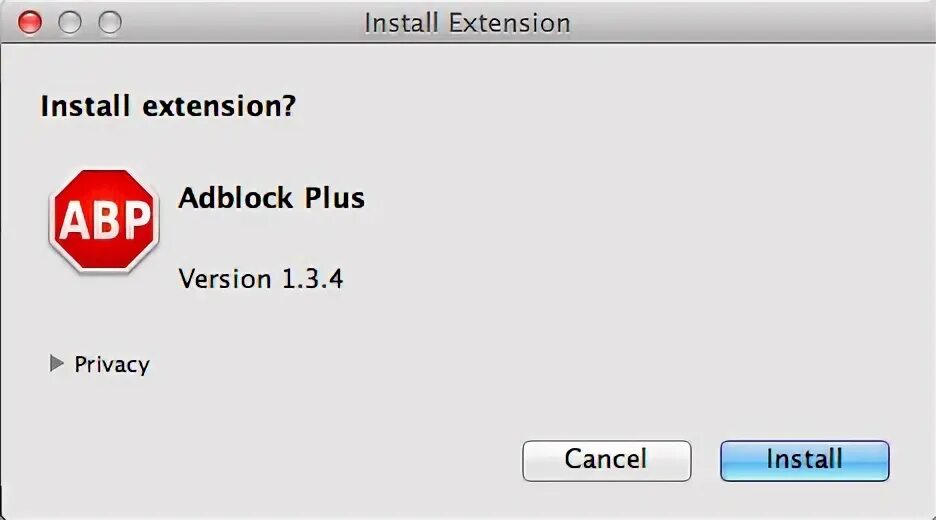Click the Privacy label text
This screenshot has width=936, height=520.
coord(111,365)
